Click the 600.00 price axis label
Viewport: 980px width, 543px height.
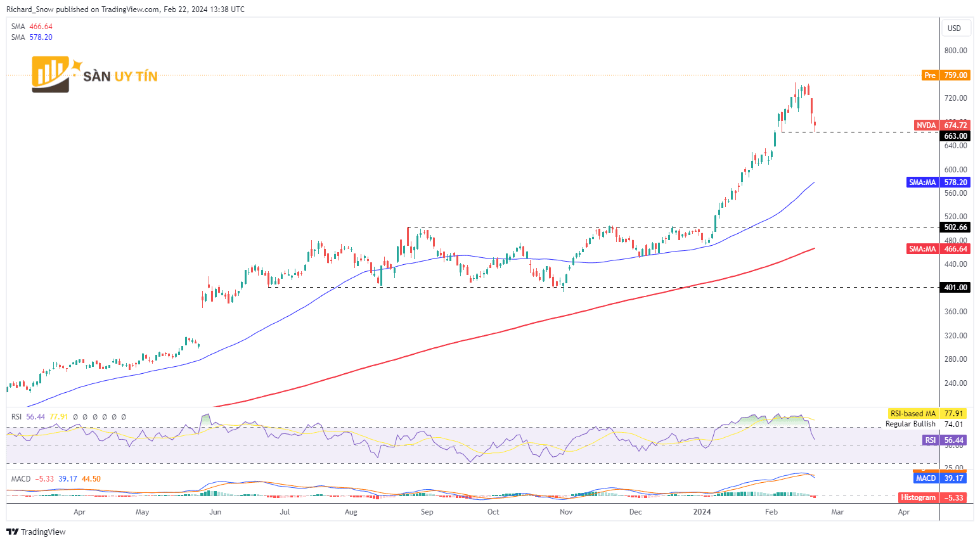point(955,170)
